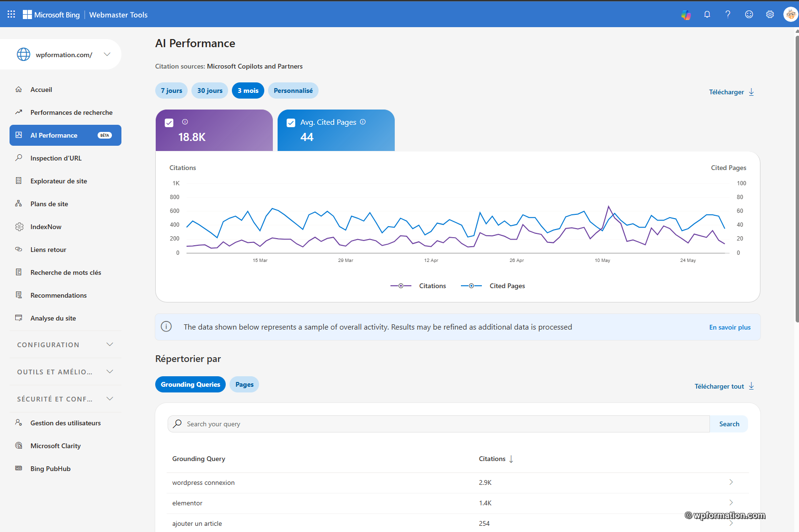Click the Webmaster Tools header title
799x532 pixels.
(x=119, y=15)
